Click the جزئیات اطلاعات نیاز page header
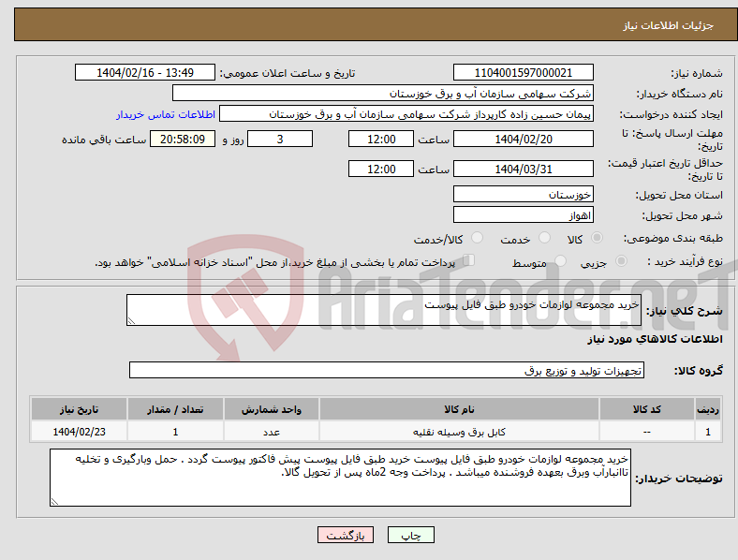Screen dimensions: 738x560 pyautogui.click(x=668, y=25)
